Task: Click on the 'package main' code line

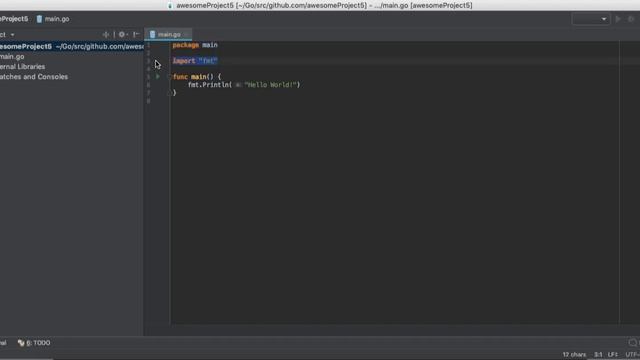Action: 195,45
